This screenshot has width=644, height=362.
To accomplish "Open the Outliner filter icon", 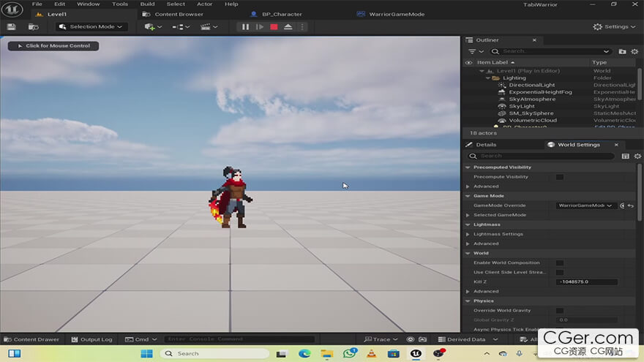I will click(x=476, y=51).
